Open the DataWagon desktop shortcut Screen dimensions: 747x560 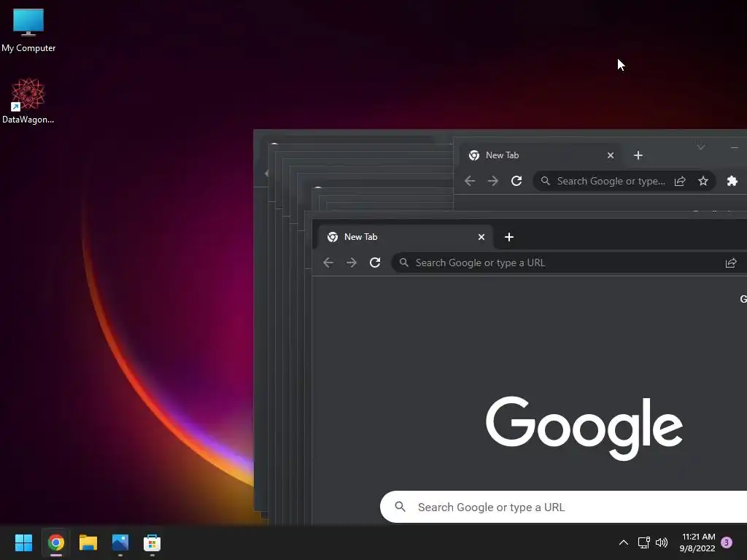[x=28, y=101]
